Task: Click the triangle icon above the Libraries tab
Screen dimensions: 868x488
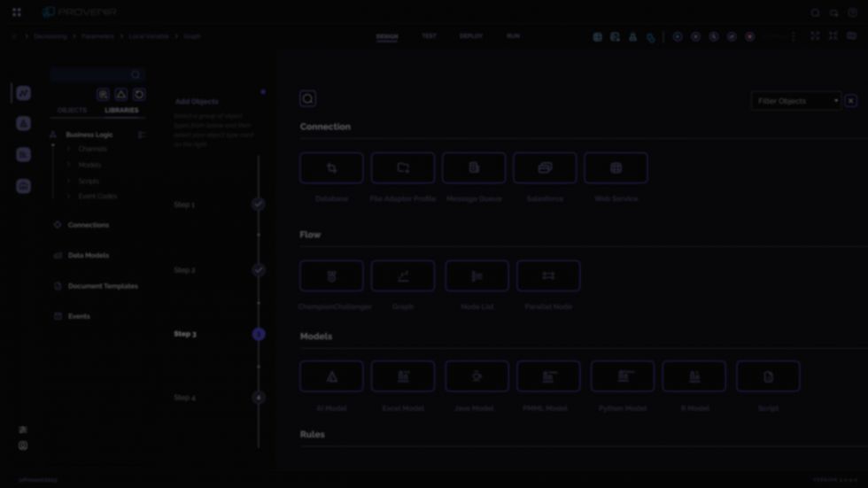Action: tap(121, 95)
